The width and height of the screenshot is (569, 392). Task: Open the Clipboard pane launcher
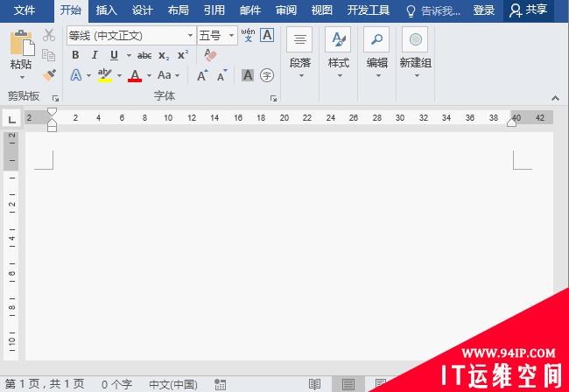pyautogui.click(x=55, y=98)
